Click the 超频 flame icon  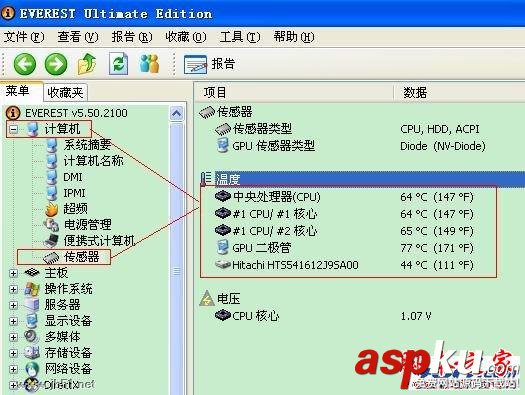click(52, 209)
